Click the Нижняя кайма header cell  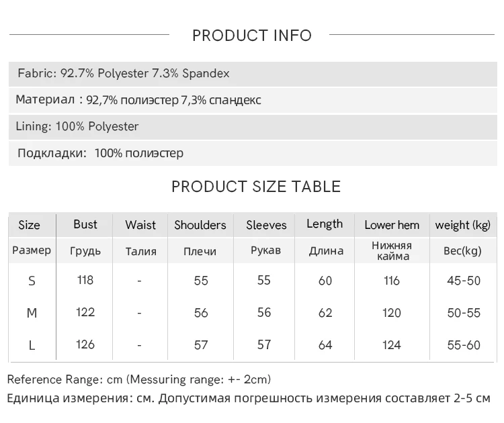(x=392, y=251)
